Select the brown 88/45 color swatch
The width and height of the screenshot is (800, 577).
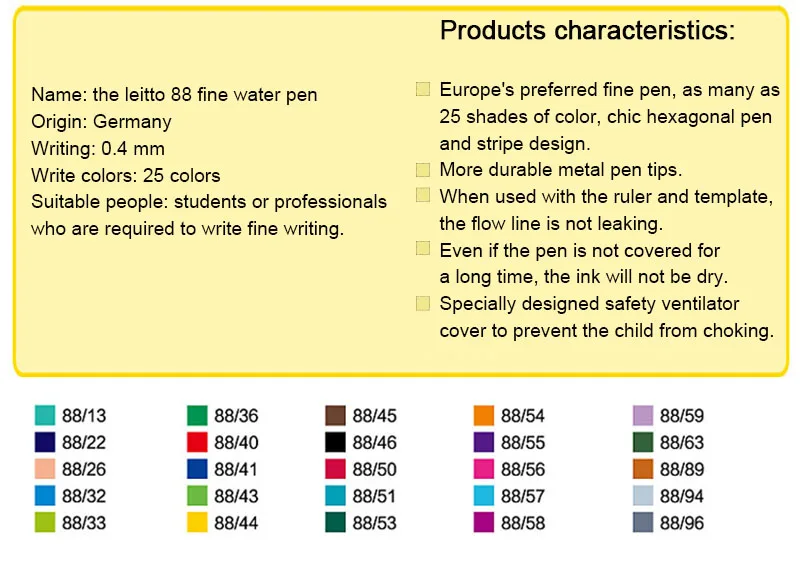(x=335, y=415)
